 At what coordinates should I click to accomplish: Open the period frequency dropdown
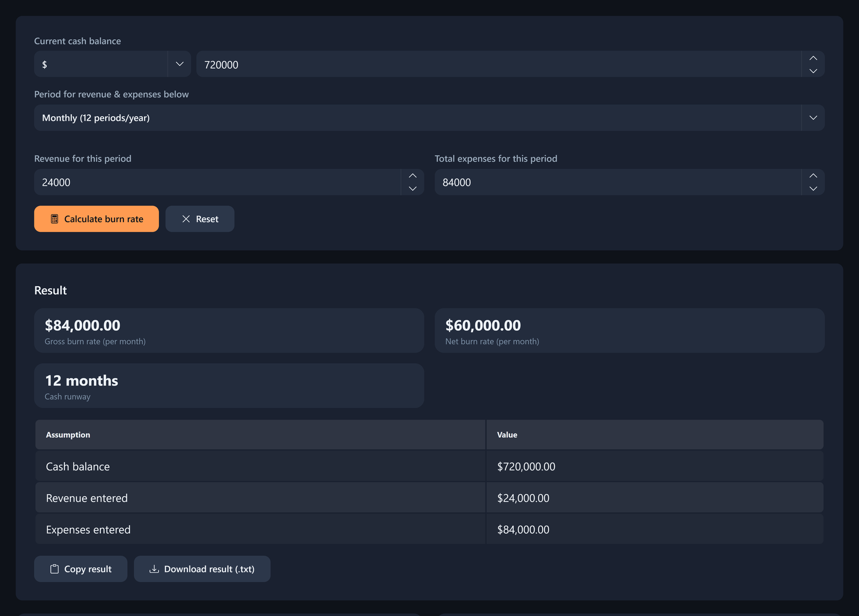pyautogui.click(x=429, y=118)
